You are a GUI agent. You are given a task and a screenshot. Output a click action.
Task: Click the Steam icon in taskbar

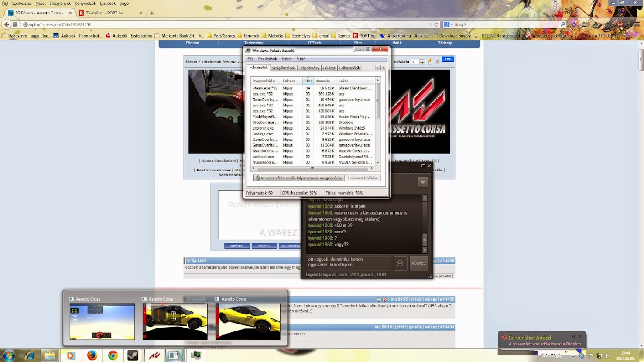pyautogui.click(x=133, y=355)
